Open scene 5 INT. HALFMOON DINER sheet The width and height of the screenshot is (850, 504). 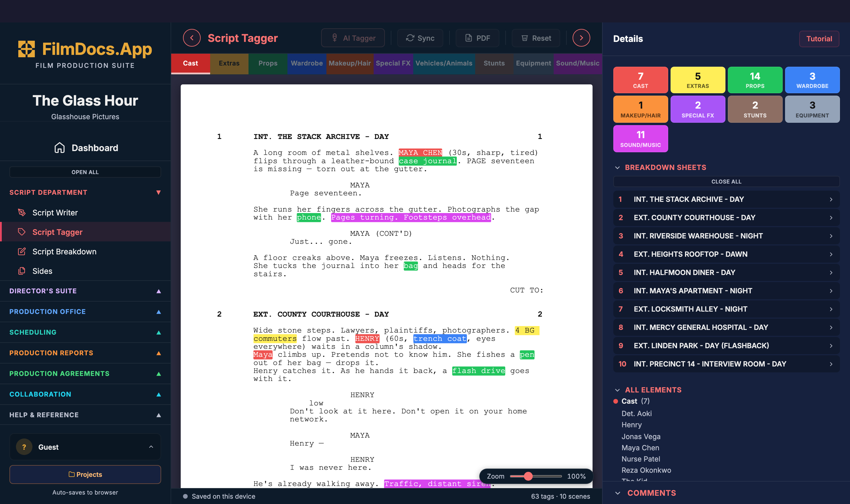[x=726, y=272]
